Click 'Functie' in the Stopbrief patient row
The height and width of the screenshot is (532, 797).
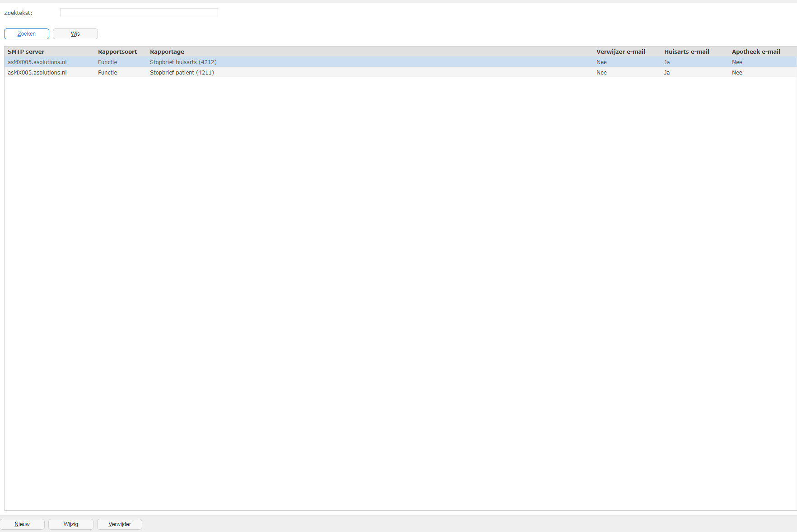pos(107,73)
